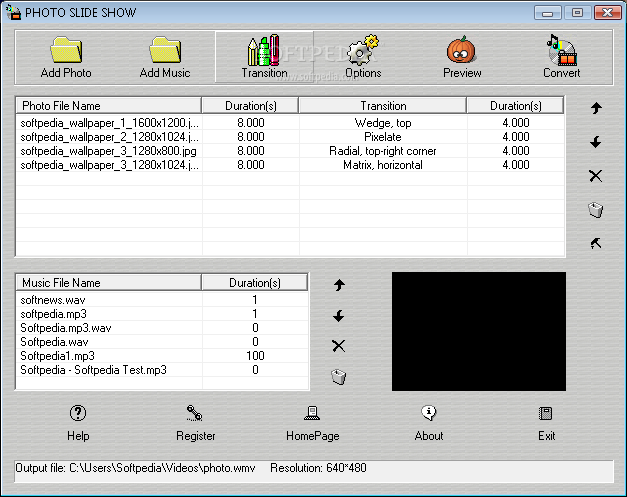Move selected music track up

[x=339, y=285]
